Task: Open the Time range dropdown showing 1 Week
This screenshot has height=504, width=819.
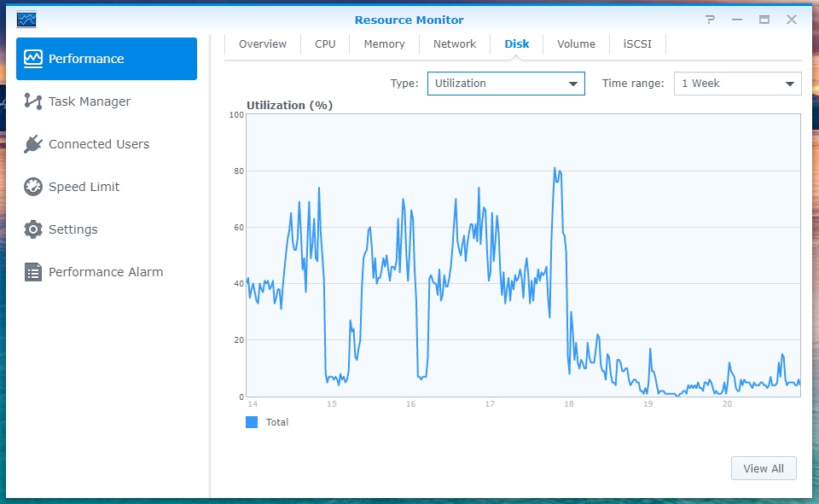Action: (x=737, y=84)
